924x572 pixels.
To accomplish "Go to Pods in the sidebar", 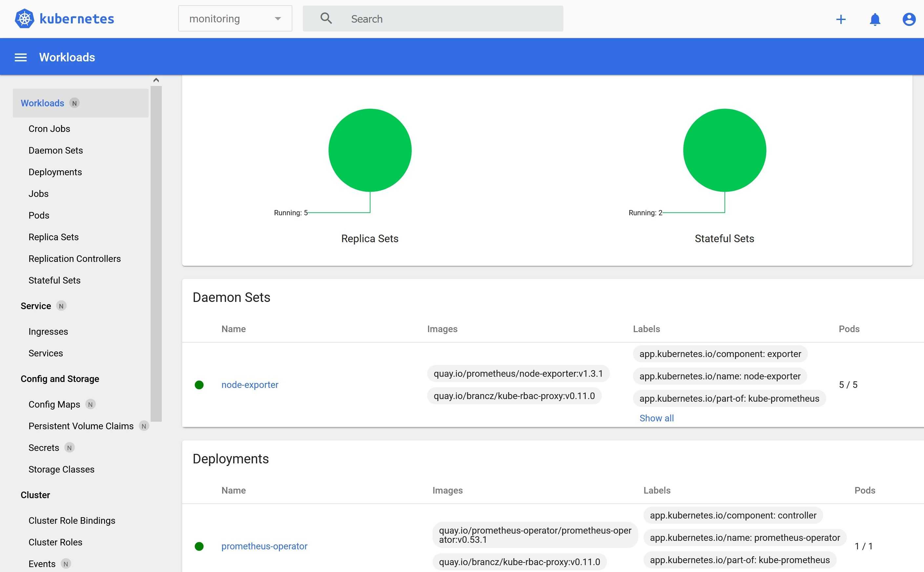I will tap(39, 215).
